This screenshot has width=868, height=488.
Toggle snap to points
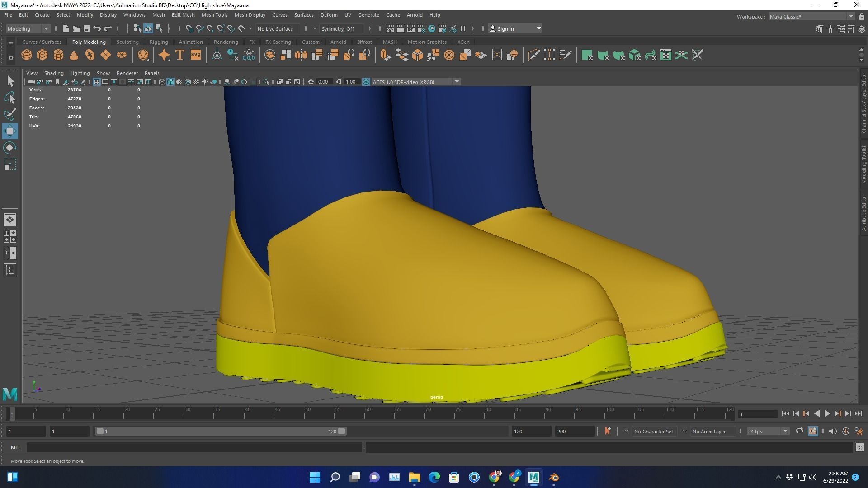[x=210, y=28]
